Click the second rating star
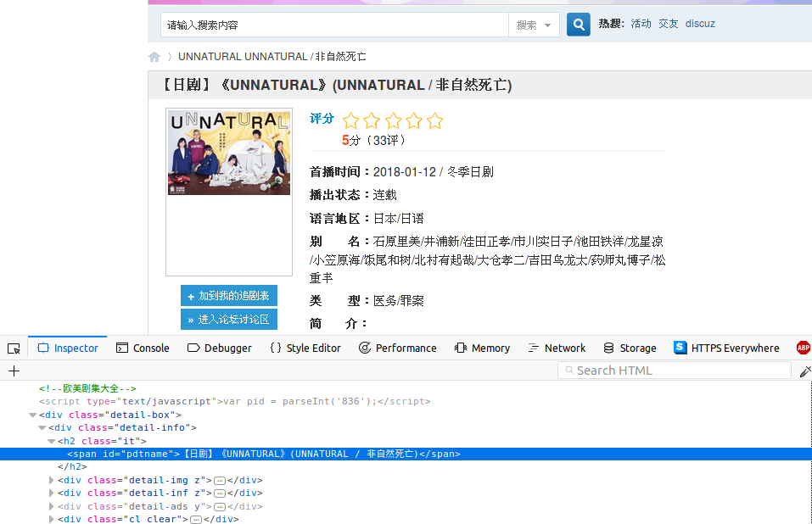The height and width of the screenshot is (524, 812). pos(372,121)
